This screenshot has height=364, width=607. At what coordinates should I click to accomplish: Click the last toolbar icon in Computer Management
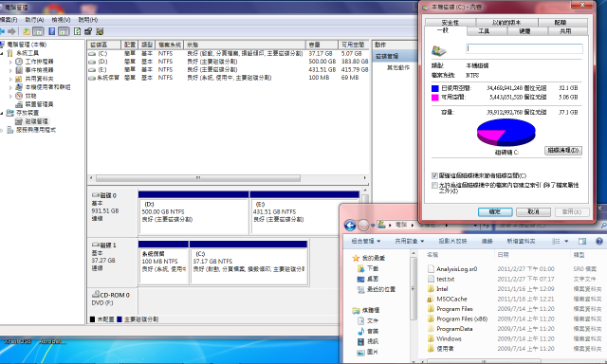(100, 31)
